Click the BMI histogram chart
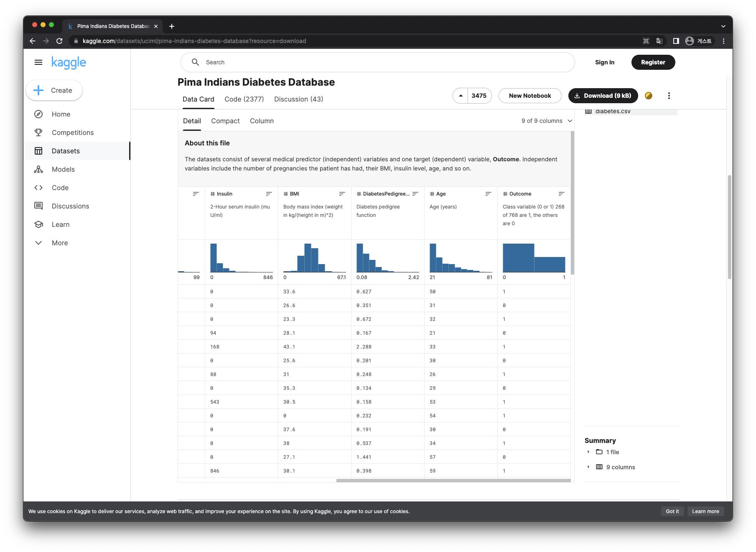This screenshot has height=552, width=756. click(x=315, y=258)
